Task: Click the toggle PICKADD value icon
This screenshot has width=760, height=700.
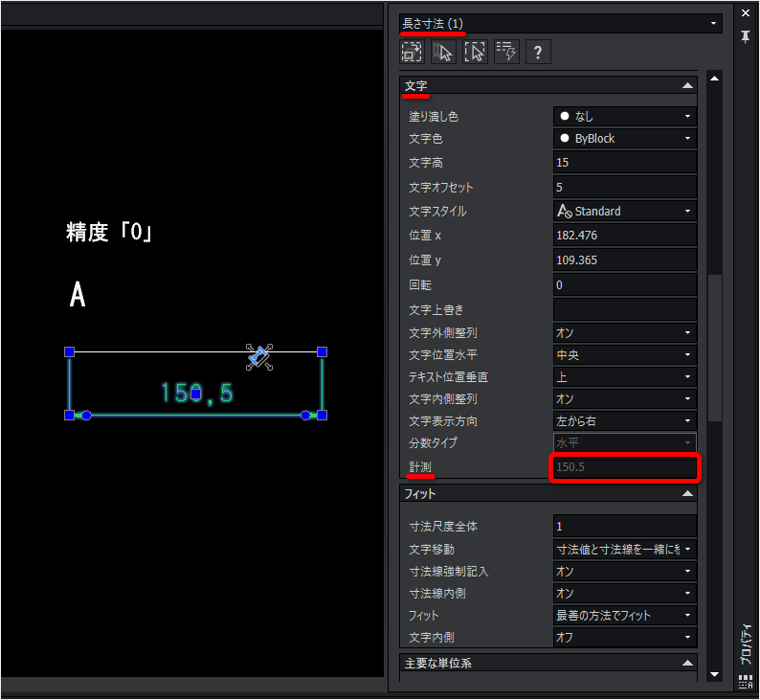Action: click(412, 52)
